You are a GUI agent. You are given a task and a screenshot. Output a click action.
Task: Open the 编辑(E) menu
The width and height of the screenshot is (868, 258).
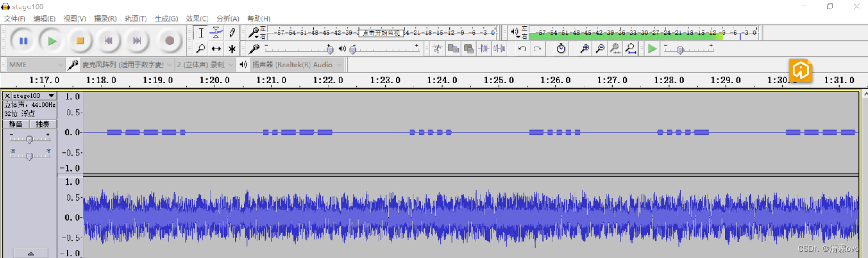click(x=44, y=19)
